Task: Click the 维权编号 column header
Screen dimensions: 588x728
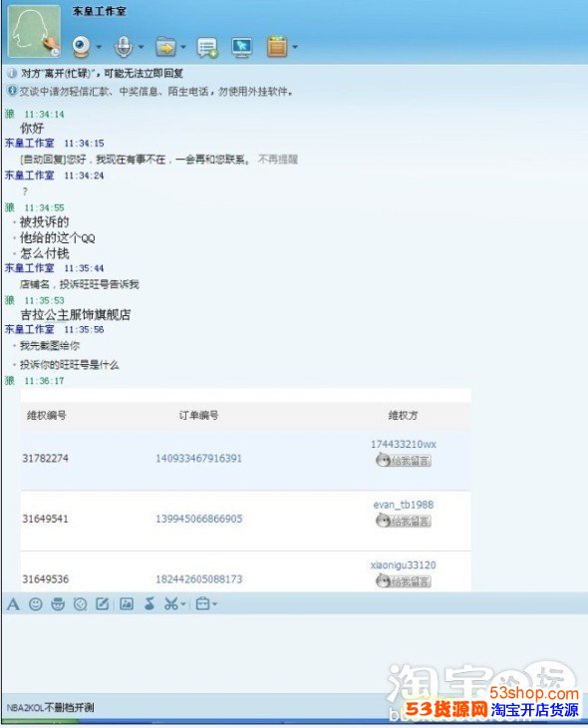Action: click(47, 416)
